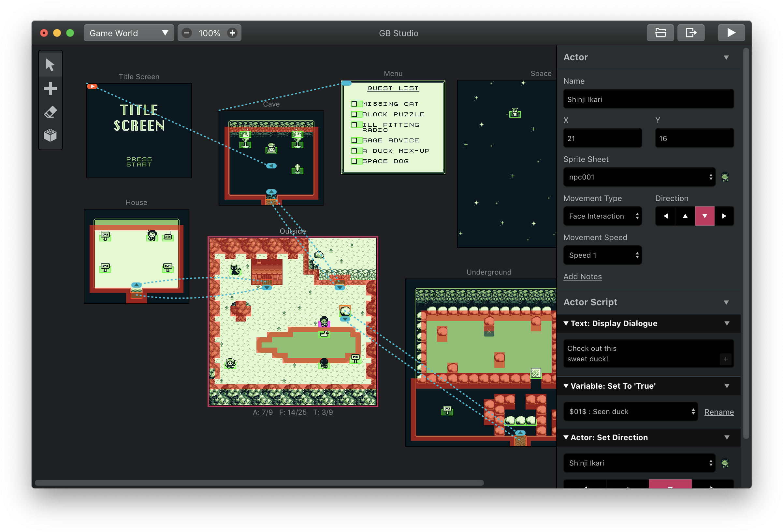Select the Add (plus) tool
Screen dimensions: 783x532
[50, 88]
